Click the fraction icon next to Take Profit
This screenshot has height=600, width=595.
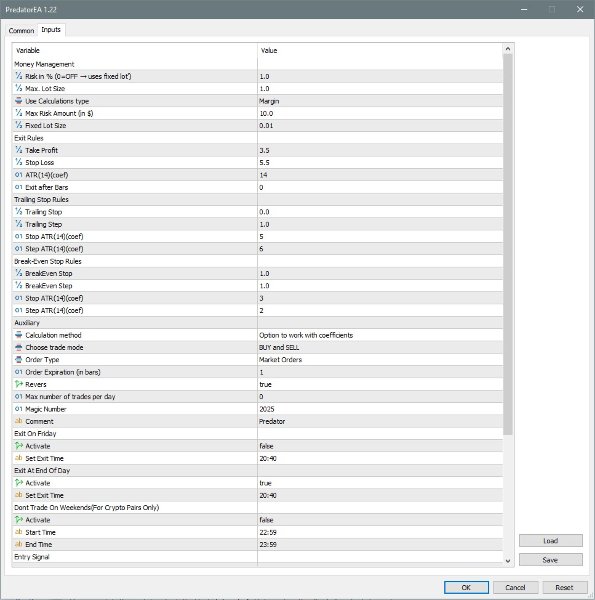click(18, 150)
